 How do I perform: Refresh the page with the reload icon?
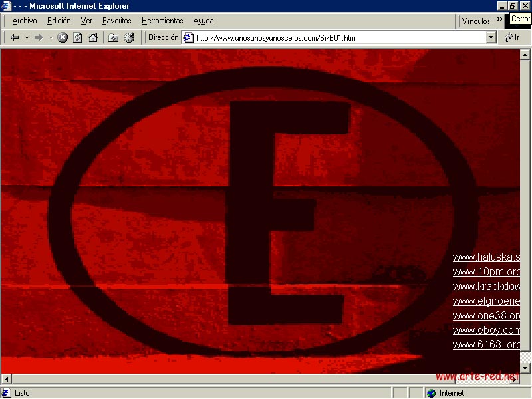[x=78, y=38]
